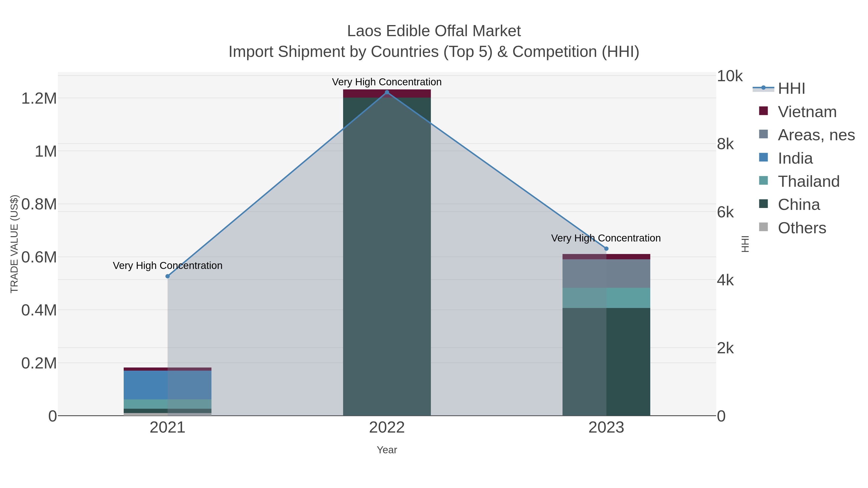Toggle the HHI legend entry
The width and height of the screenshot is (868, 488).
pos(779,88)
